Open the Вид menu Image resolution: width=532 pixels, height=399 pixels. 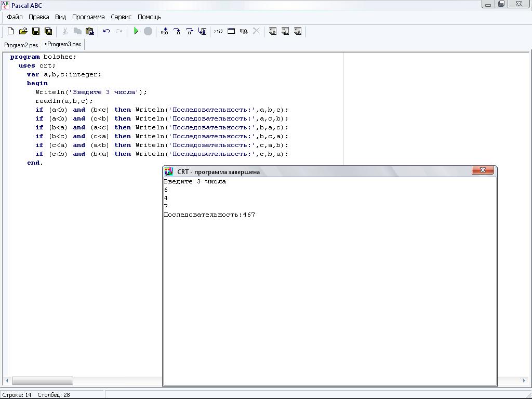61,17
